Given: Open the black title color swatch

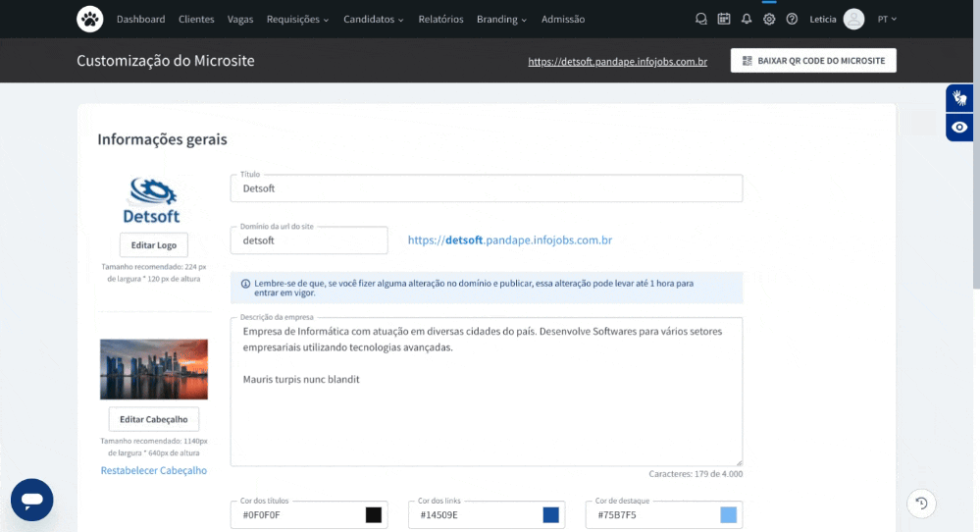Looking at the screenshot, I should coord(373,514).
